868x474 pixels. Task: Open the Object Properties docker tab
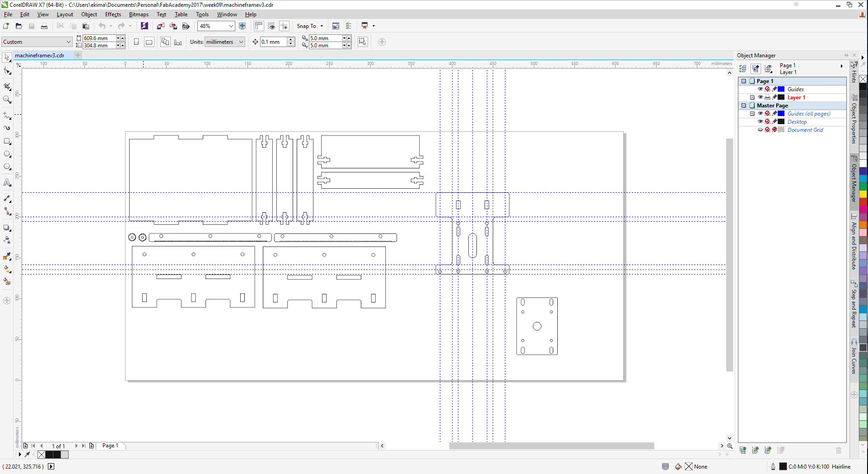(x=854, y=119)
